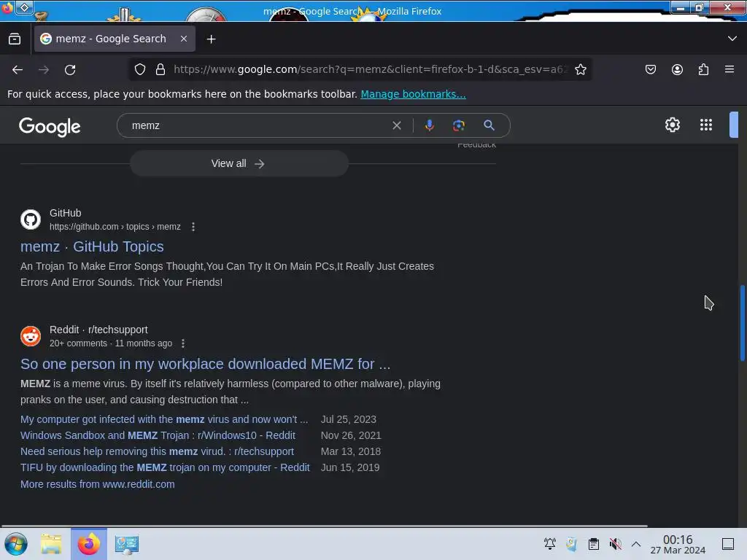Click the github.com topics memz URL text
This screenshot has height=560, width=747.
tap(115, 227)
